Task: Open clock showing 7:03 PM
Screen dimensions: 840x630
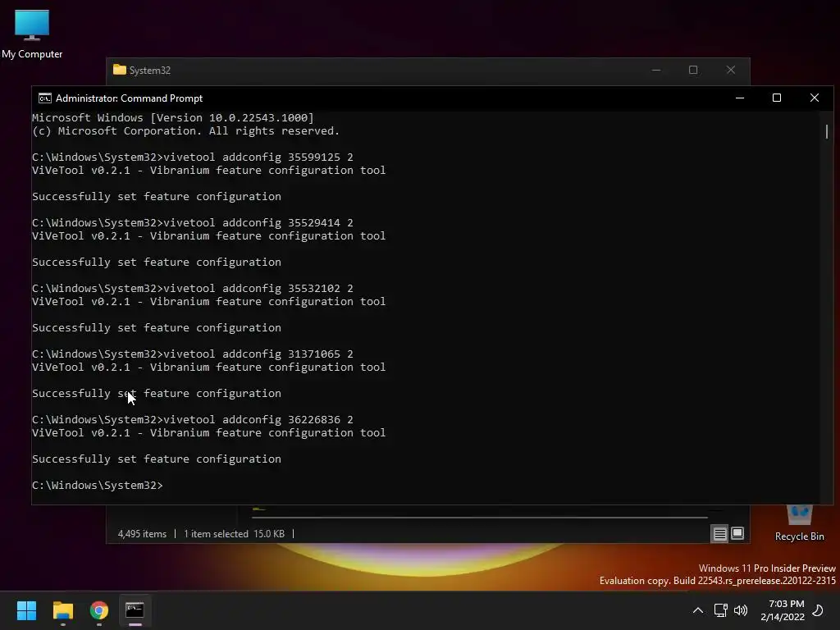Action: (x=782, y=610)
